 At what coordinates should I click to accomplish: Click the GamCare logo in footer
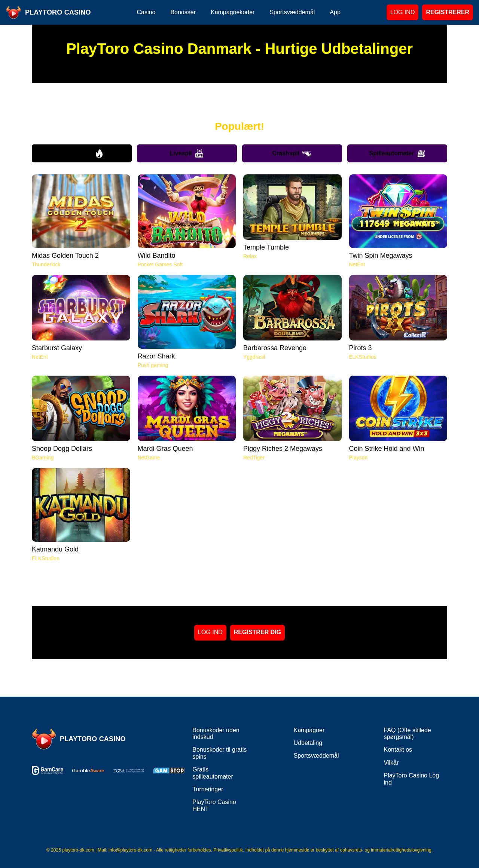[48, 770]
